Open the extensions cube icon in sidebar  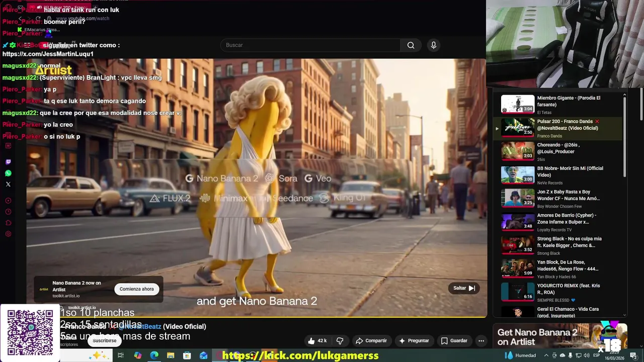tap(8, 223)
